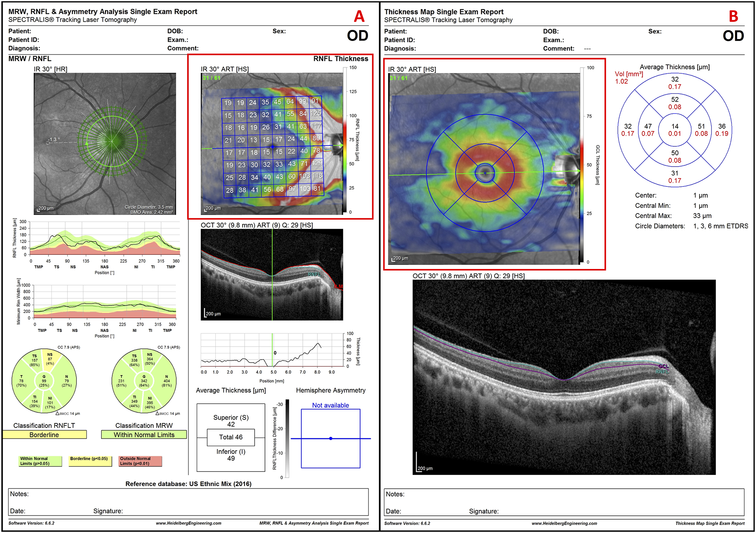
Task: Click the Thickness Map Single Exam Report header title
Action: [444, 12]
